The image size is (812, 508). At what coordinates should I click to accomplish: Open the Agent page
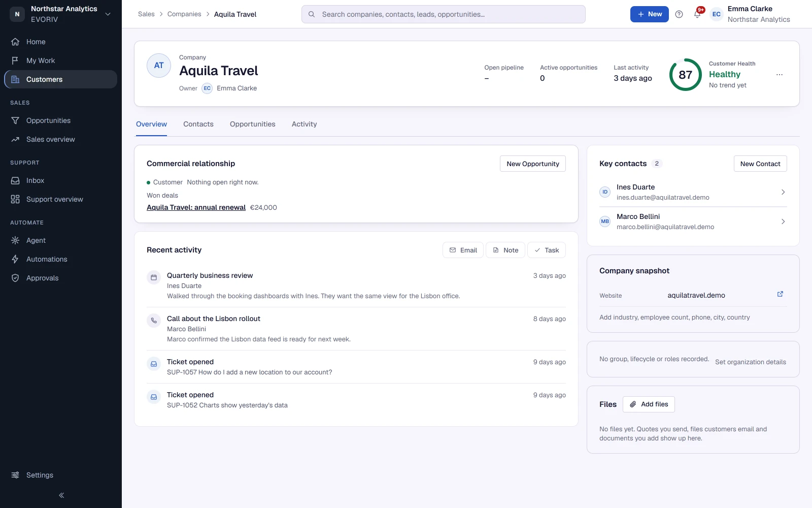pos(61,240)
